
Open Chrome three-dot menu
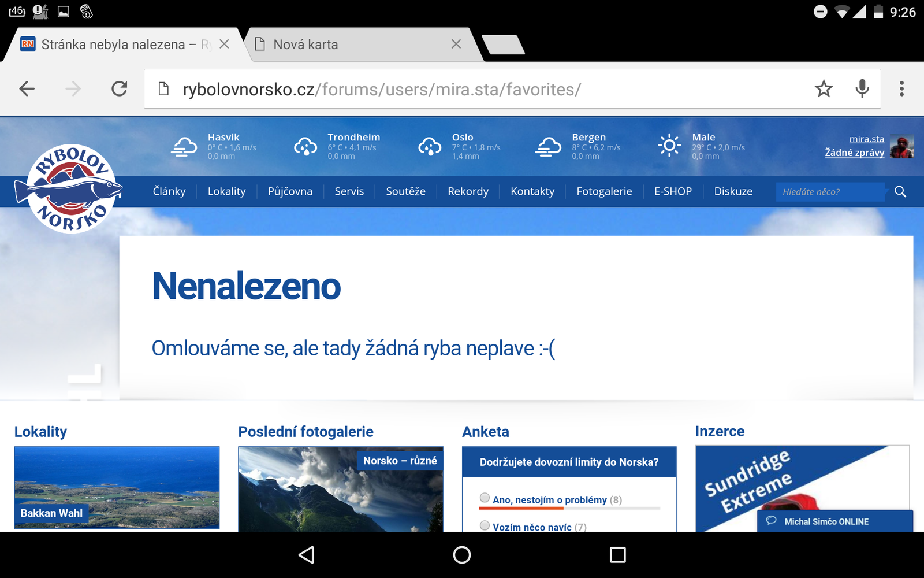pos(901,89)
